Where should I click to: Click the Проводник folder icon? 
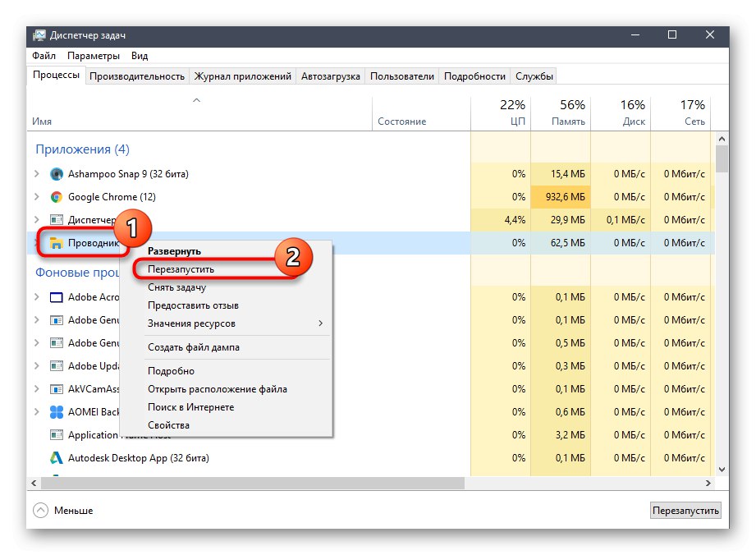(x=57, y=243)
